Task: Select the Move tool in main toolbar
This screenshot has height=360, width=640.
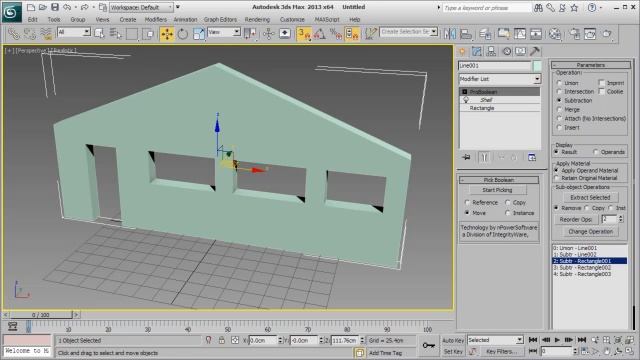Action: tap(167, 34)
